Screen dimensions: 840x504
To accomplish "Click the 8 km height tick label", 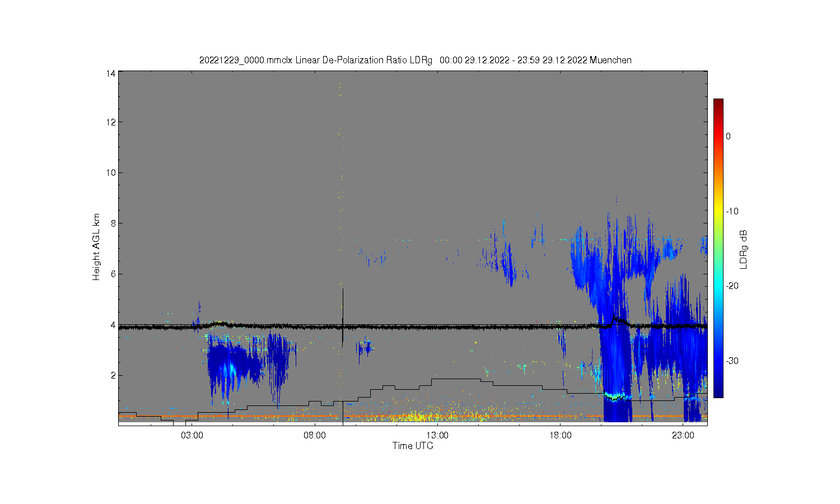I will 113,223.
